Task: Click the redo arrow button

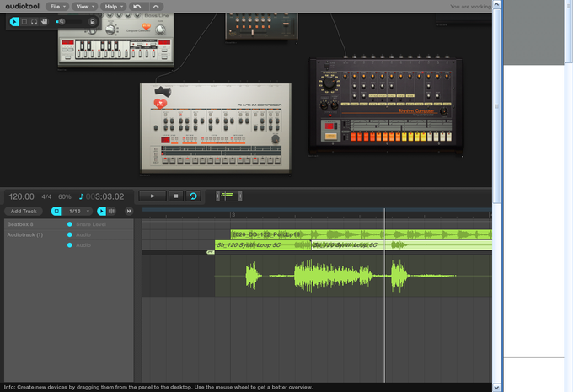Action: pyautogui.click(x=156, y=7)
